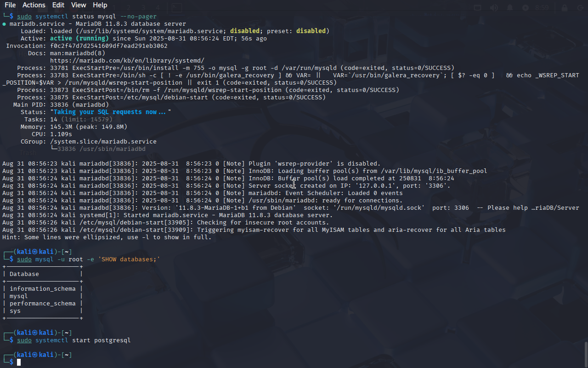The image size is (588, 368).
Task: Click 'Event Scheduler: Loaded 0 events' log line
Action: 203,193
